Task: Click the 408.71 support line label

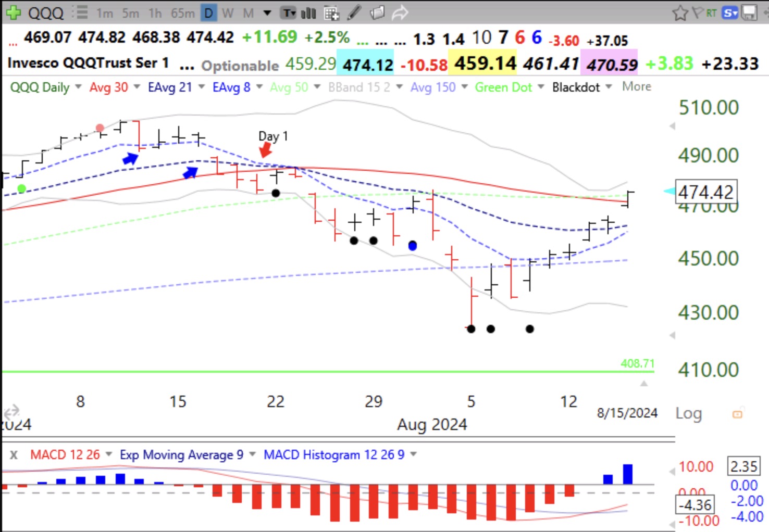Action: (637, 363)
